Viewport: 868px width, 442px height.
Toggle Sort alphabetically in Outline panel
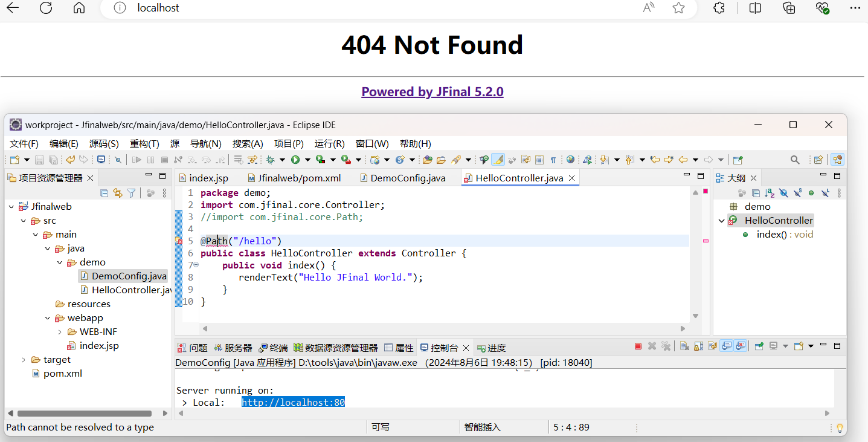tap(770, 193)
